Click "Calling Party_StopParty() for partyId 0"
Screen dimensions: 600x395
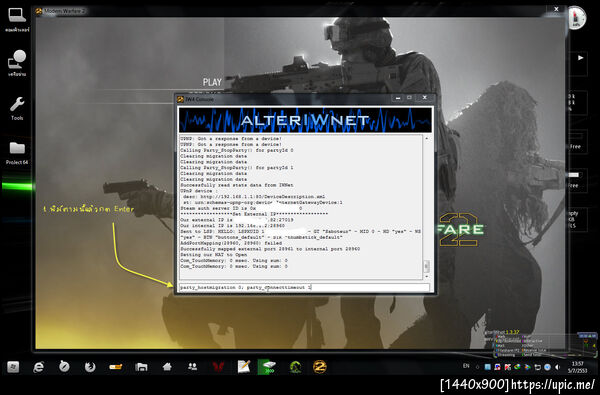[236, 150]
